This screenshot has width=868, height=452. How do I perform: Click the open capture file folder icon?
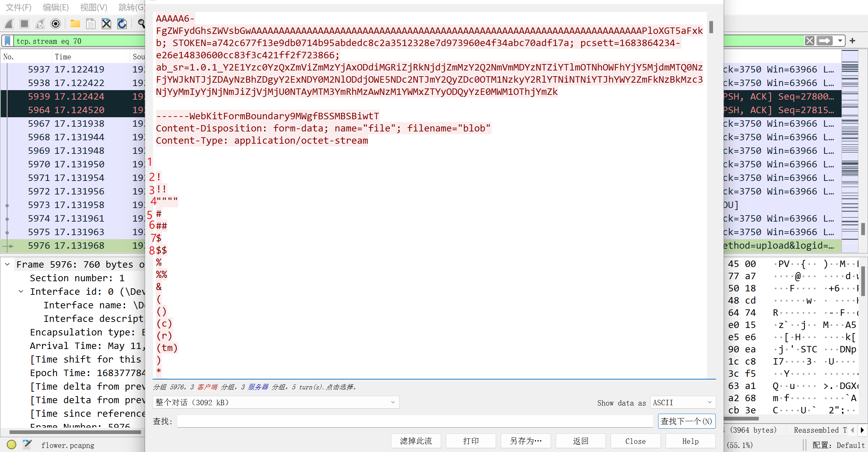[75, 24]
